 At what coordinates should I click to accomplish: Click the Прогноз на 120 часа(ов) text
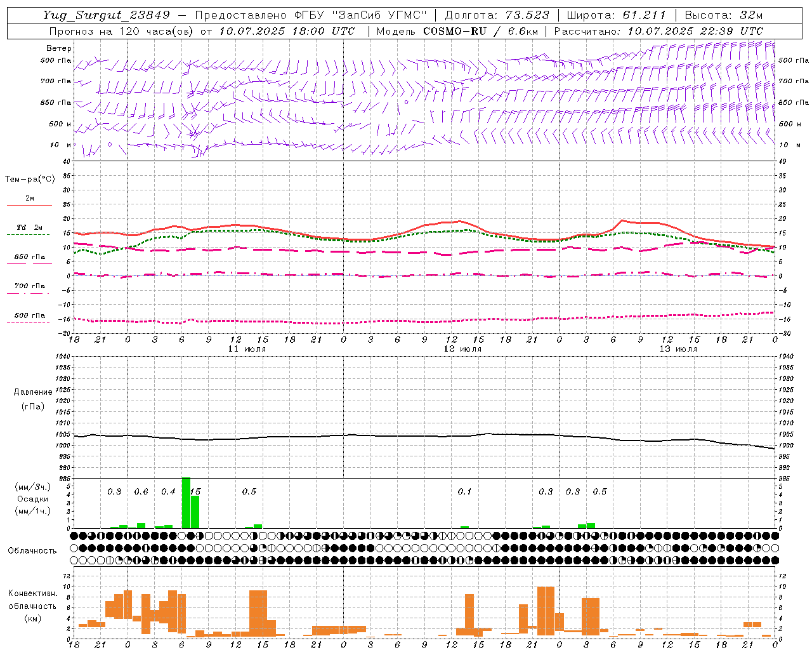click(x=122, y=31)
